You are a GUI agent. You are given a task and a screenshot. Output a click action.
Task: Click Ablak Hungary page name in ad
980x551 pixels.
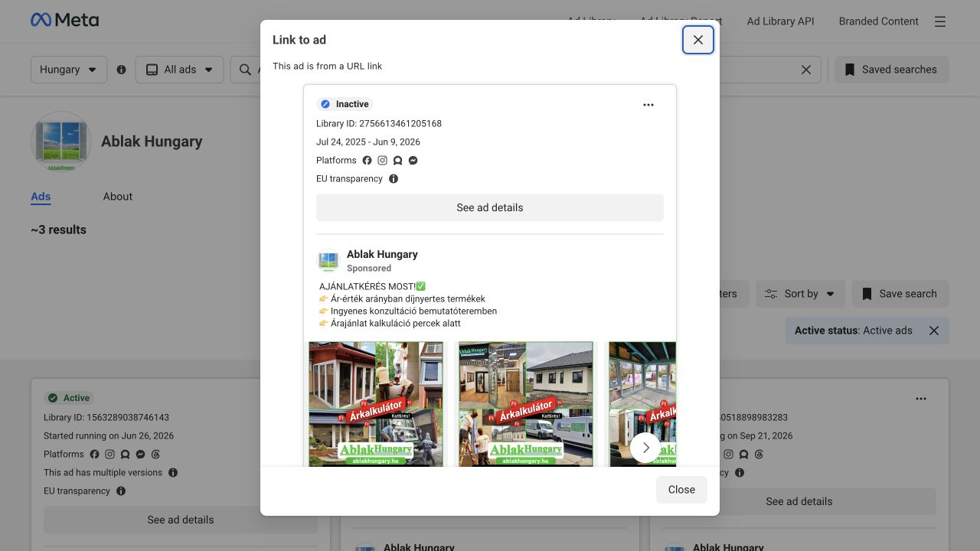pyautogui.click(x=382, y=254)
